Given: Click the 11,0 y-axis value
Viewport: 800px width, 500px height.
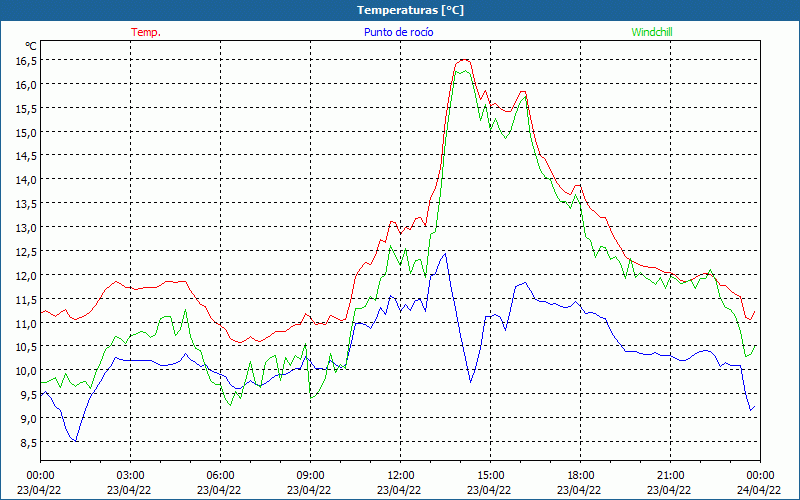Looking at the screenshot, I should [x=27, y=323].
